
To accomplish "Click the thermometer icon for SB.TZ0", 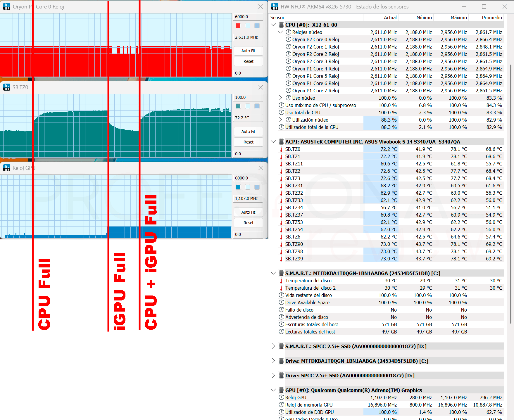I will tap(281, 149).
